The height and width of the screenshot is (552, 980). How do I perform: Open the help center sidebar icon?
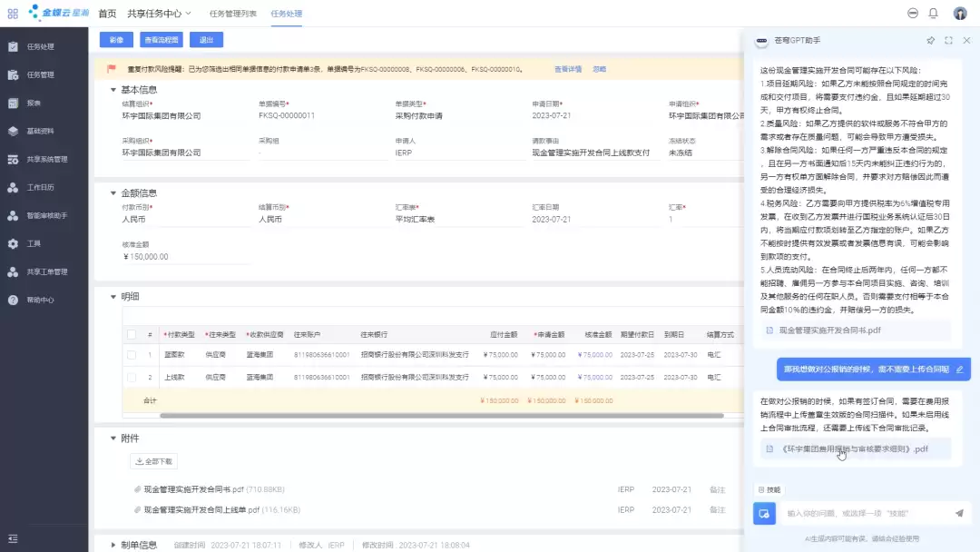pyautogui.click(x=13, y=301)
